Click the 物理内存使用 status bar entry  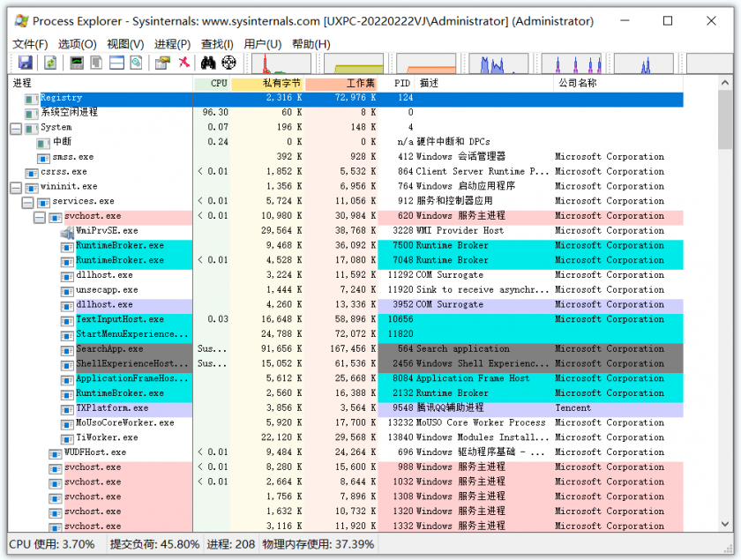318,544
